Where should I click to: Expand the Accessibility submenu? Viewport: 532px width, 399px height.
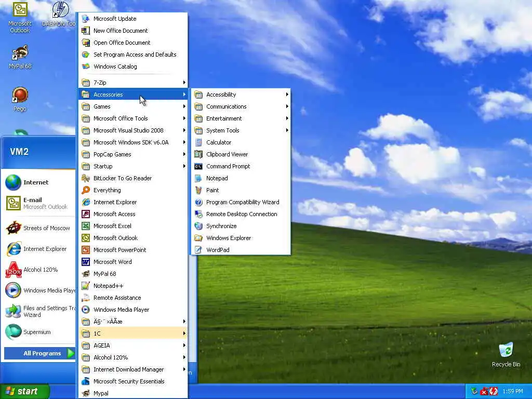(x=241, y=95)
